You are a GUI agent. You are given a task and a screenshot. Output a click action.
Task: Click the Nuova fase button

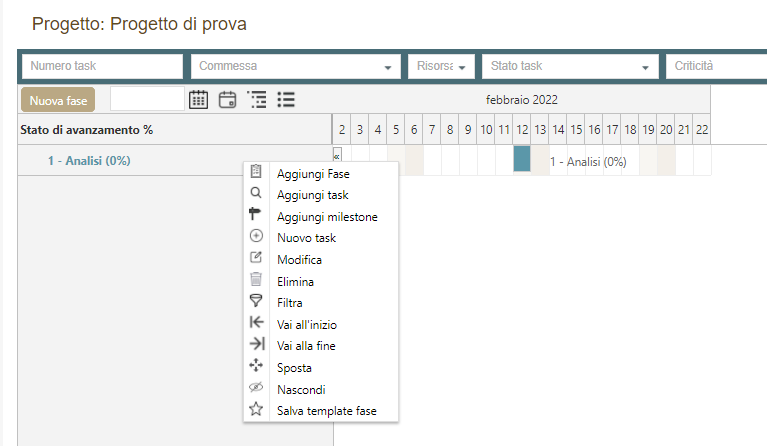(58, 100)
